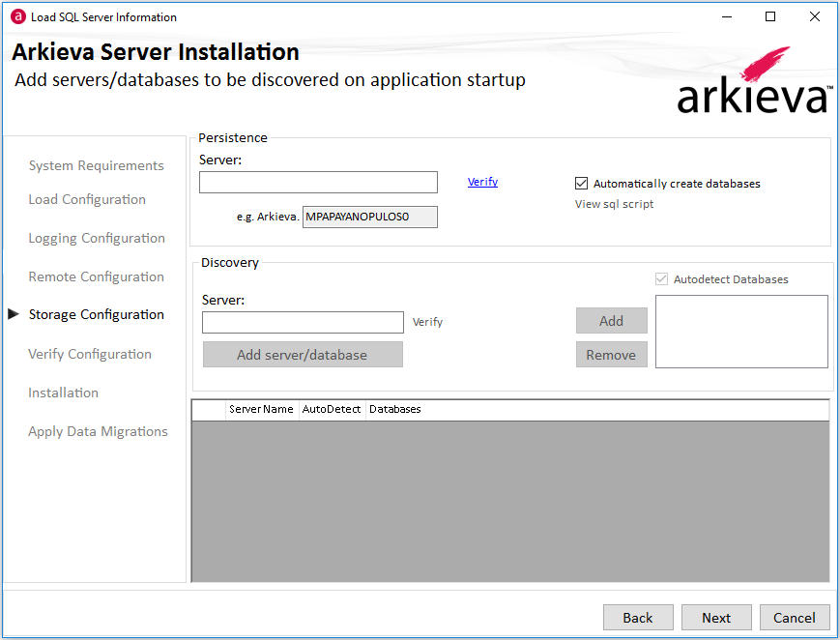Click the gray Verify link for Discovery server
The width and height of the screenshot is (840, 640).
click(x=427, y=322)
